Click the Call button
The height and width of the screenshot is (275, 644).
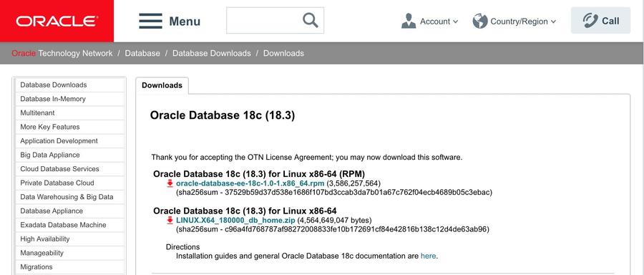(x=600, y=21)
